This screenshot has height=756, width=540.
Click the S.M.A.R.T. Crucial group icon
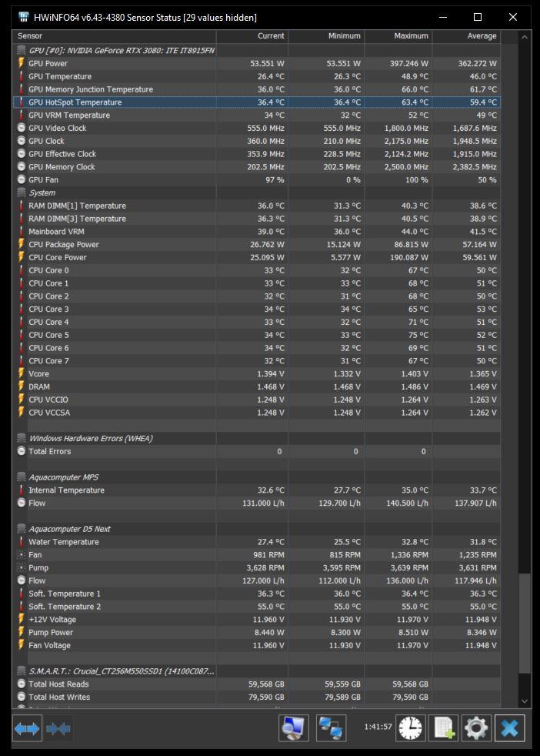pyautogui.click(x=22, y=671)
